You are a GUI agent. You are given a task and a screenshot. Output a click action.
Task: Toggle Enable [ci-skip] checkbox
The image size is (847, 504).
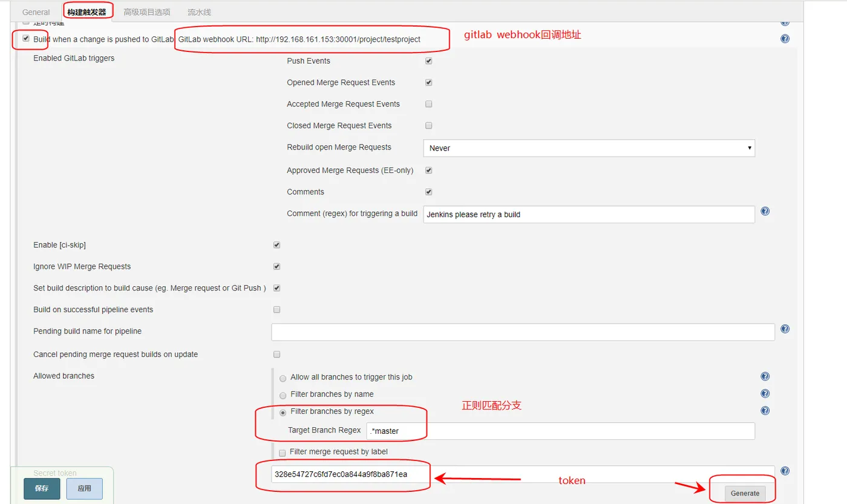277,245
